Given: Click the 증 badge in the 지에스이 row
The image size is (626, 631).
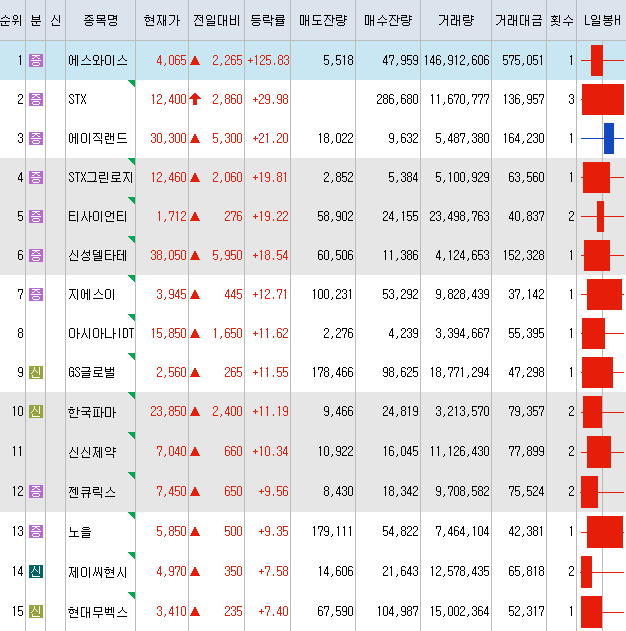Looking at the screenshot, I should pos(36,295).
